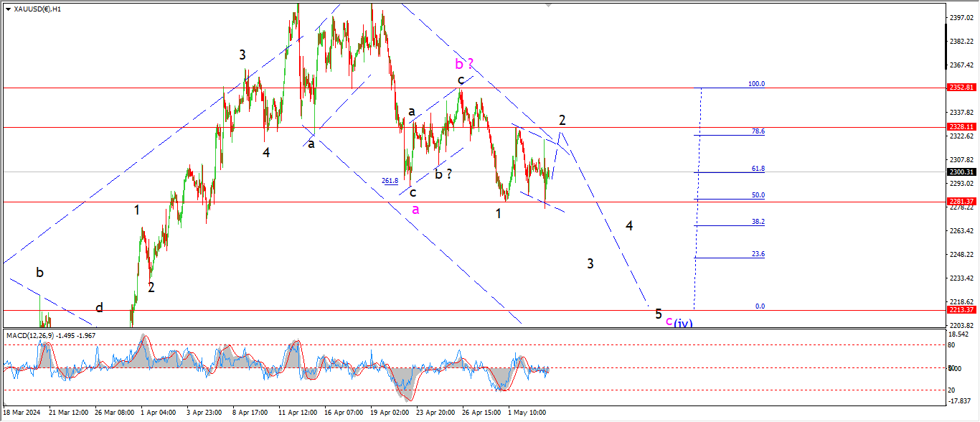Click the chart shift triangle marker at top
This screenshot has width=980, height=422.
tap(550, 4)
